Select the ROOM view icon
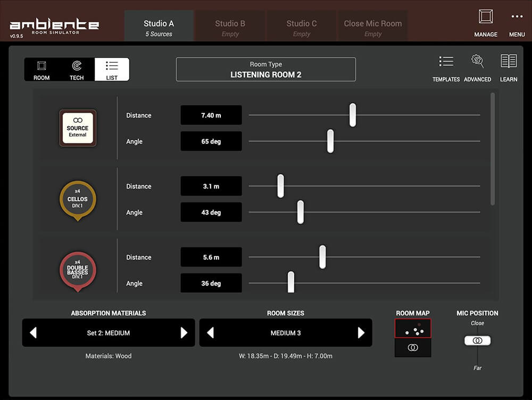 click(41, 69)
